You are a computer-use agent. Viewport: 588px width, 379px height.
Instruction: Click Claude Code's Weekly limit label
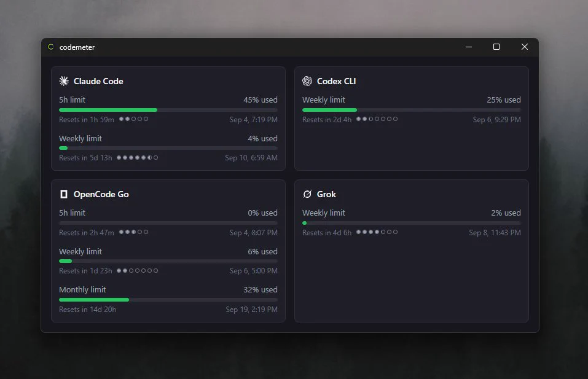point(80,138)
